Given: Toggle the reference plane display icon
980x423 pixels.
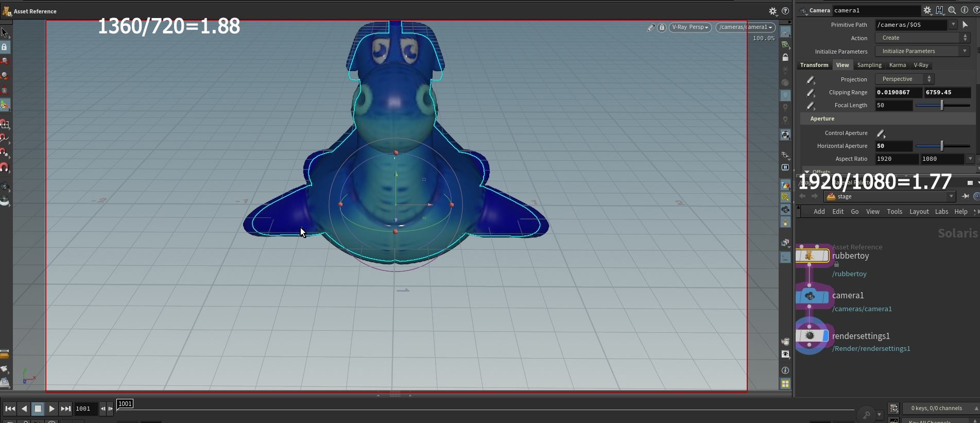Looking at the screenshot, I should 785,32.
